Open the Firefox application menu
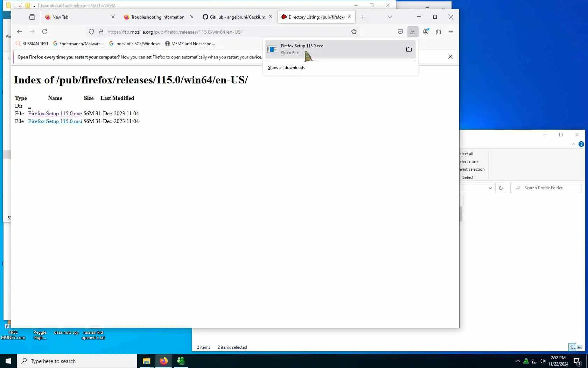This screenshot has height=368, width=588. [451, 32]
